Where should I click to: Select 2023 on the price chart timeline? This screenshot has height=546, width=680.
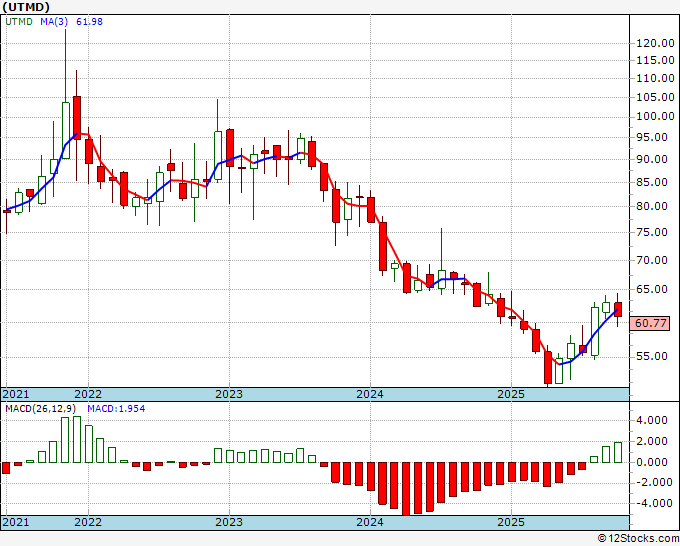pos(229,394)
